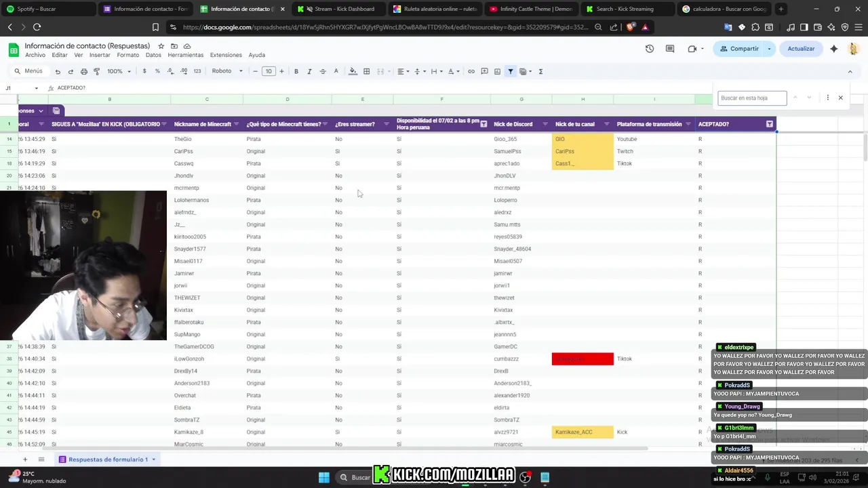
Task: Open the Formato menu
Action: (128, 55)
